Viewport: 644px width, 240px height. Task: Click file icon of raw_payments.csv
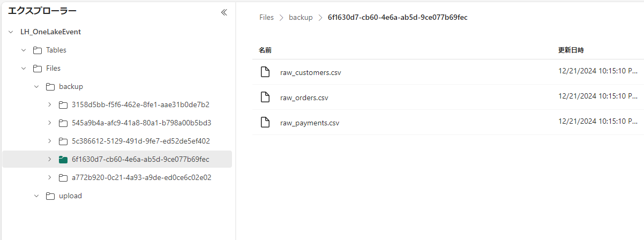265,122
